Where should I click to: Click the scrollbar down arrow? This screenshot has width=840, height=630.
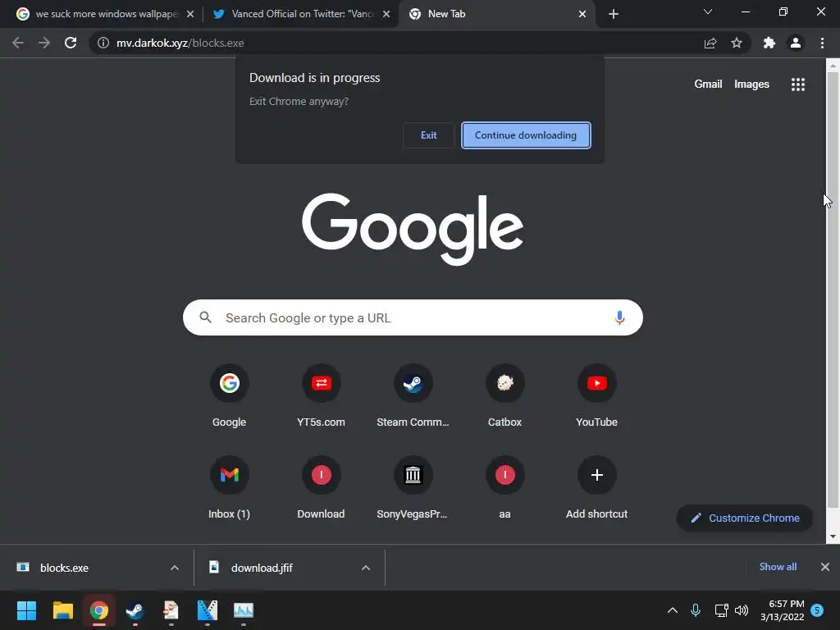point(833,536)
